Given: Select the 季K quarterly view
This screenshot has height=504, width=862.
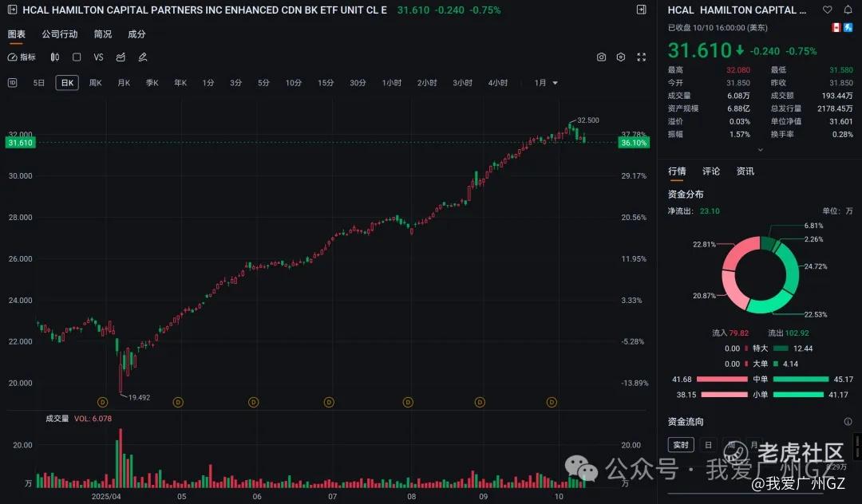Looking at the screenshot, I should click(x=152, y=83).
